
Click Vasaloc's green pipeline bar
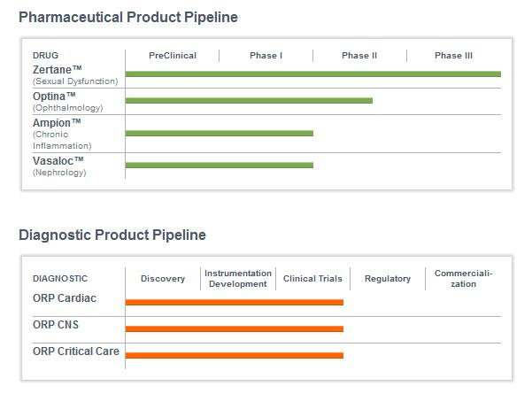click(220, 165)
